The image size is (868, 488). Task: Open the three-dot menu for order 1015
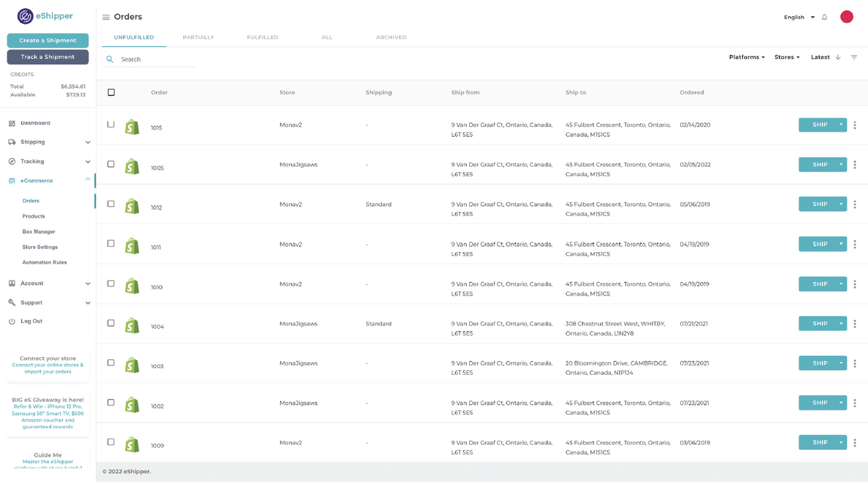coord(854,125)
